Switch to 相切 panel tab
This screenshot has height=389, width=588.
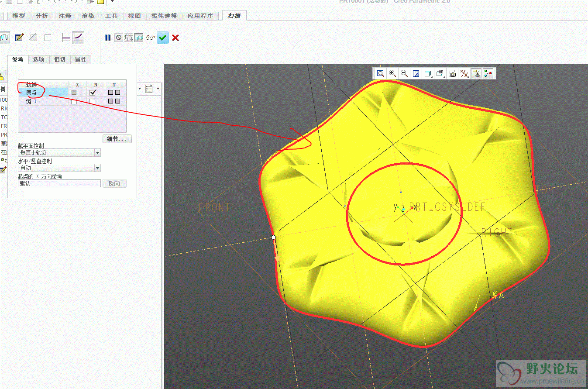point(60,59)
